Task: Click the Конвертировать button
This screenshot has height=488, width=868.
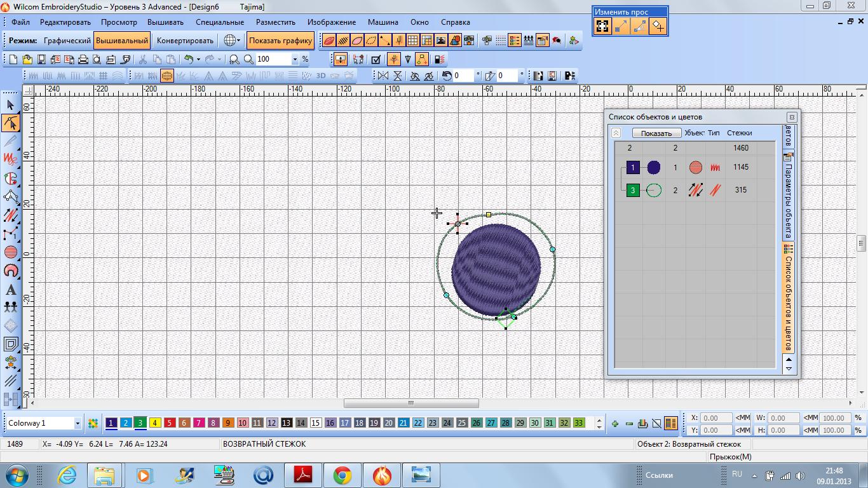Action: pos(185,41)
